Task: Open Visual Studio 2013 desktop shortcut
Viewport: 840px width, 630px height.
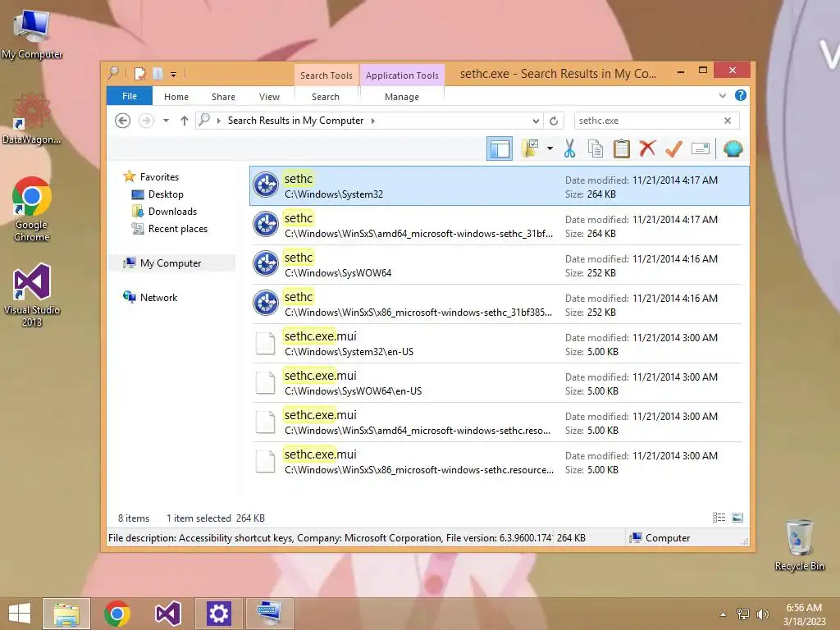Action: click(x=32, y=294)
